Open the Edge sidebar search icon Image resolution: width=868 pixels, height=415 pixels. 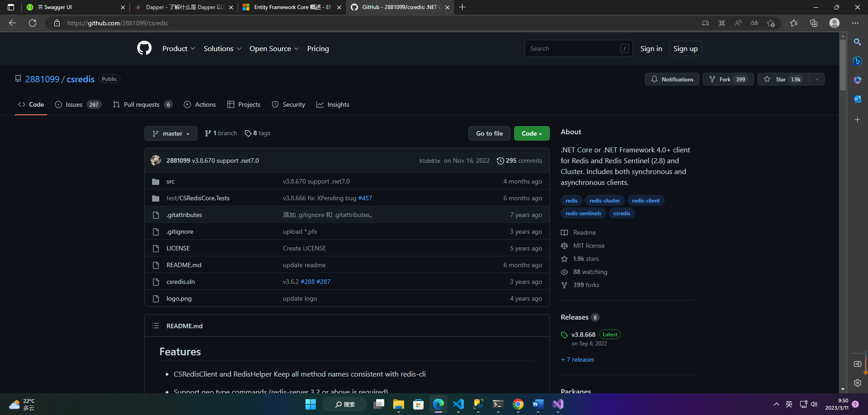(857, 42)
